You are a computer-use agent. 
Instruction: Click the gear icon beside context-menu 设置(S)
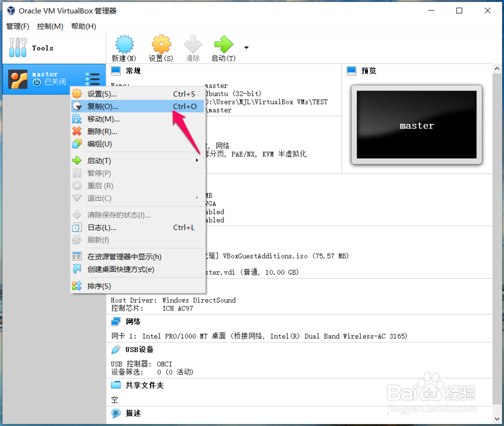[77, 94]
